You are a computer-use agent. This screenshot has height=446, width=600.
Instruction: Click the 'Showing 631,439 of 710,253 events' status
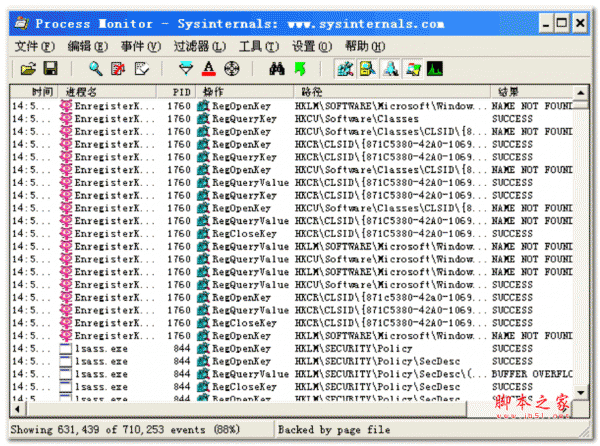(x=125, y=430)
